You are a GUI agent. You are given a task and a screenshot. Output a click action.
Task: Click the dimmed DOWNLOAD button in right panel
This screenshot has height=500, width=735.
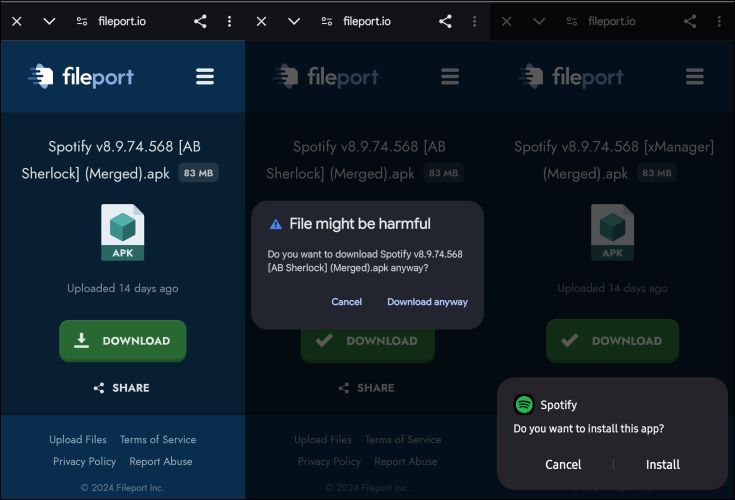tap(613, 341)
